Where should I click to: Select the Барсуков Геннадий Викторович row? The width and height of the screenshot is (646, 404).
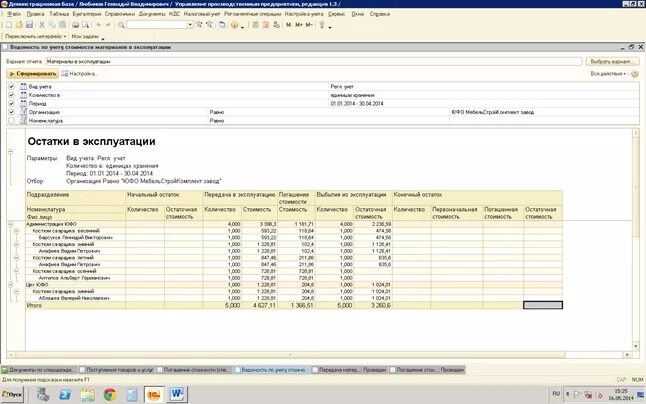[x=76, y=238]
